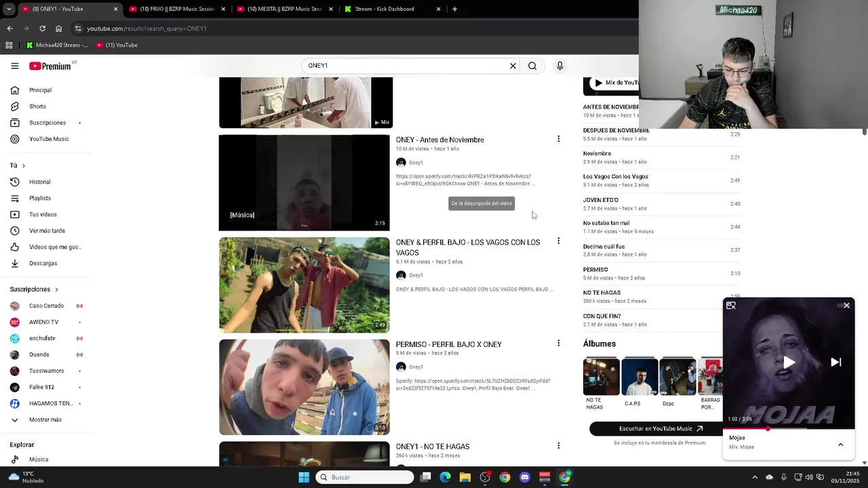Open Discord from the taskbar
This screenshot has width=868, height=488.
pyautogui.click(x=524, y=477)
